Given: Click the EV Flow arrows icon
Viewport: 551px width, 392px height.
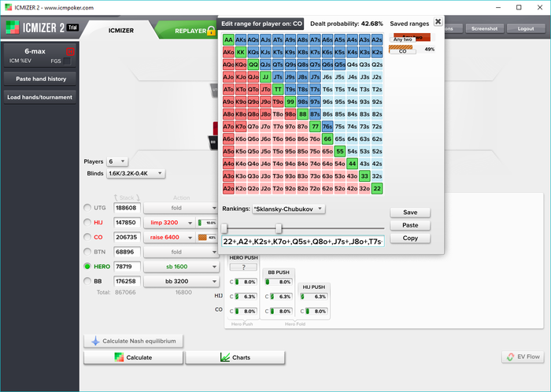Looking at the screenshot, I should 511,357.
